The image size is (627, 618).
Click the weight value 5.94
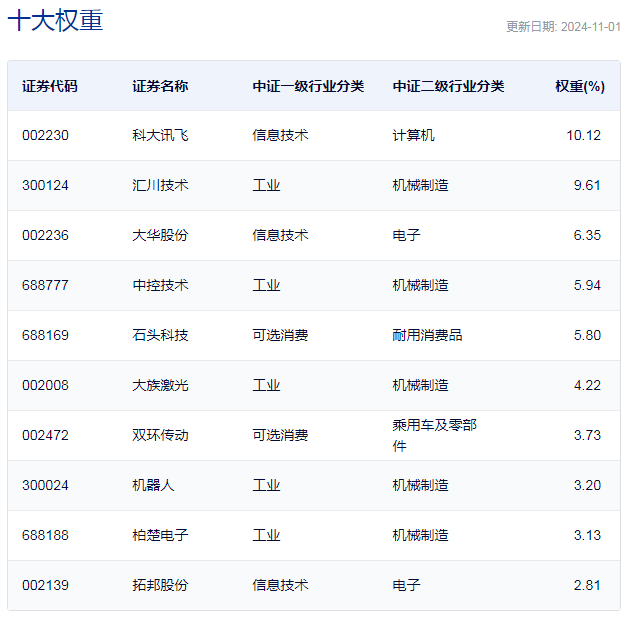point(587,285)
